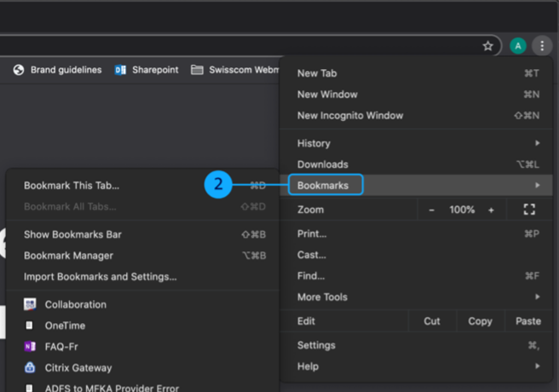Open the Brand guidelines bookmark

point(58,70)
